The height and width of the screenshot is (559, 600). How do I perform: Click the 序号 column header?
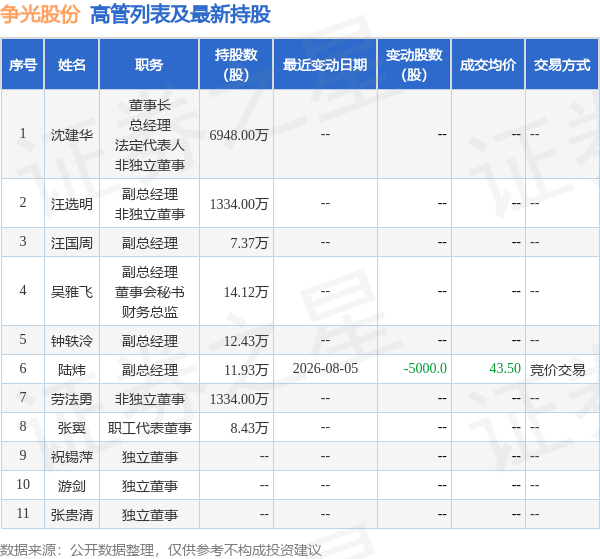click(23, 64)
